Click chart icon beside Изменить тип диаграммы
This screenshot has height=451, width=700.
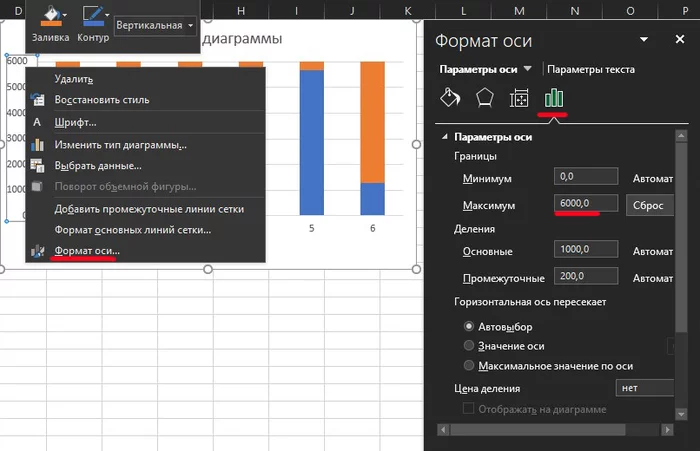pos(38,144)
